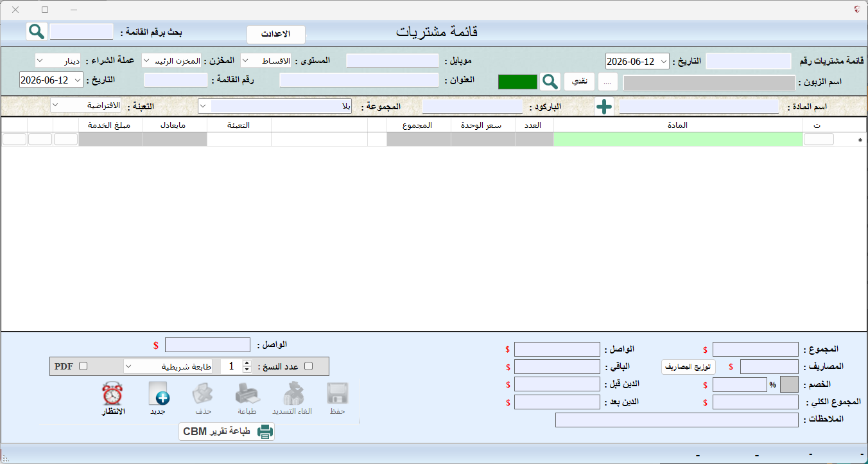Image resolution: width=868 pixels, height=464 pixels.
Task: Click the العنوان address input field
Action: (x=359, y=80)
